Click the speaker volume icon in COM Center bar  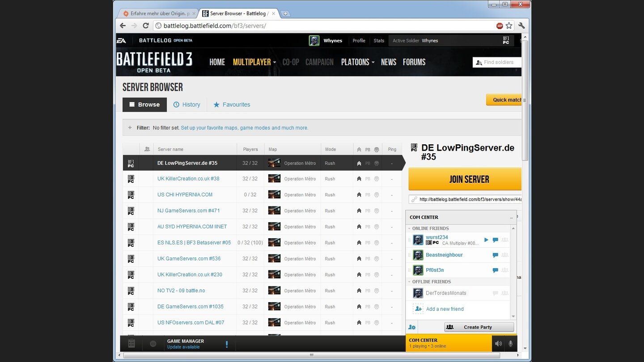click(x=498, y=344)
